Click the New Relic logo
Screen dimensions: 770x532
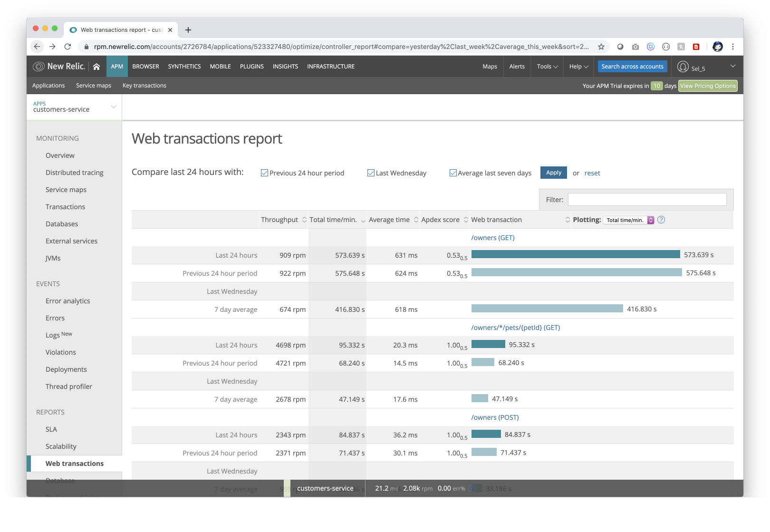(x=59, y=67)
